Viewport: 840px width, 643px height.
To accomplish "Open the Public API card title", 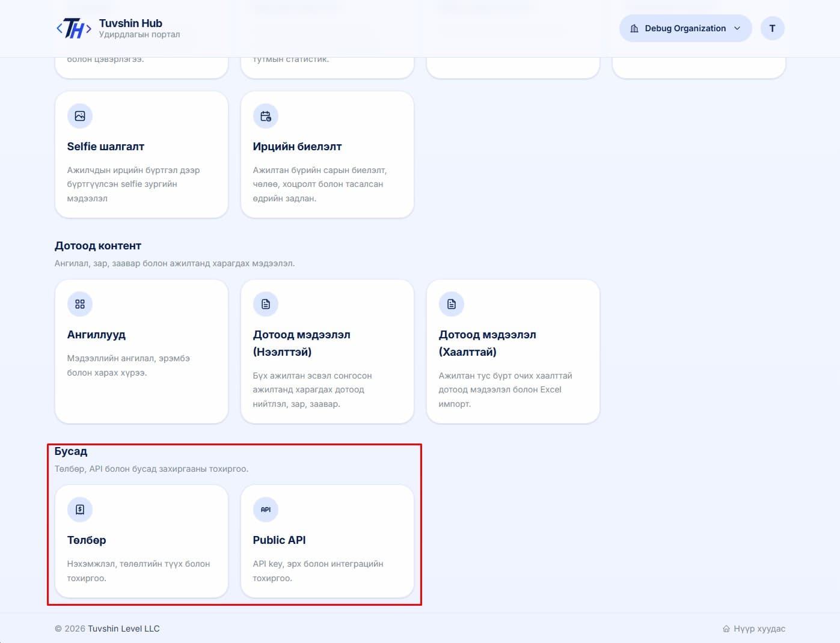I will [279, 540].
